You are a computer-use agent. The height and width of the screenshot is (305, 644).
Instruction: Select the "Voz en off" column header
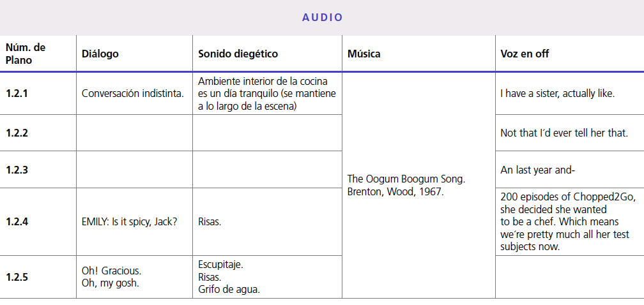click(x=525, y=54)
